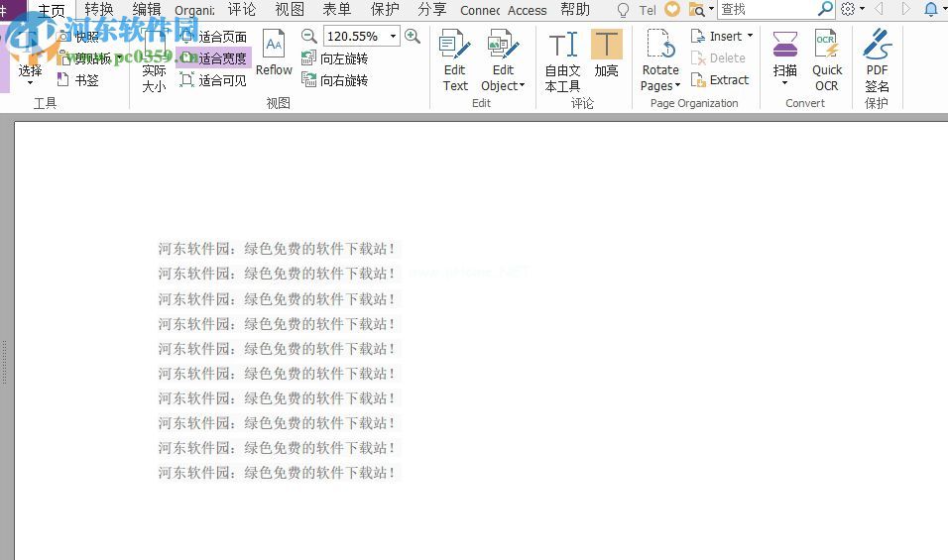948x560 pixels.
Task: Click the orange heart favorites icon
Action: tap(671, 9)
